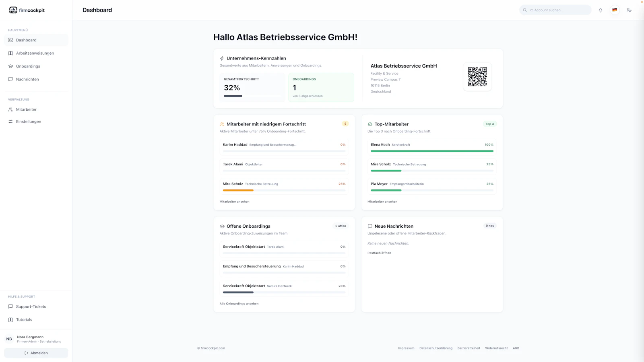Click the search magnifier icon

525,10
